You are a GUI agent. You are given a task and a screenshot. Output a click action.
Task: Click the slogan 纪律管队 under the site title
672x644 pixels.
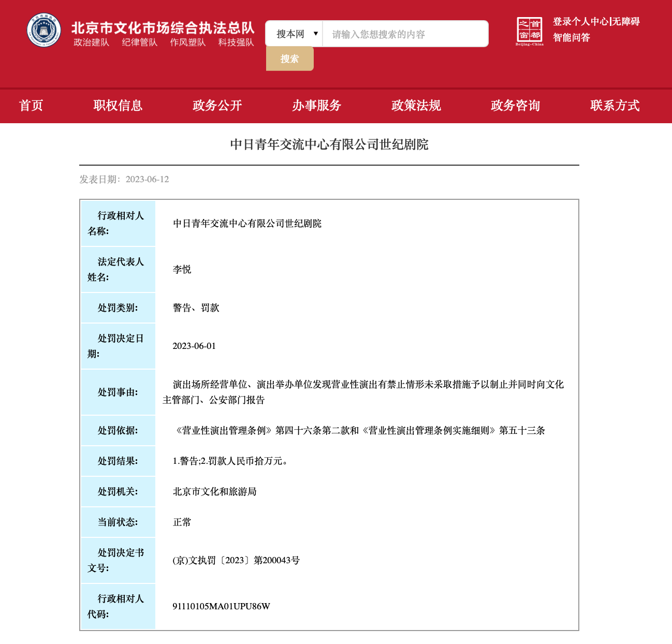click(140, 42)
